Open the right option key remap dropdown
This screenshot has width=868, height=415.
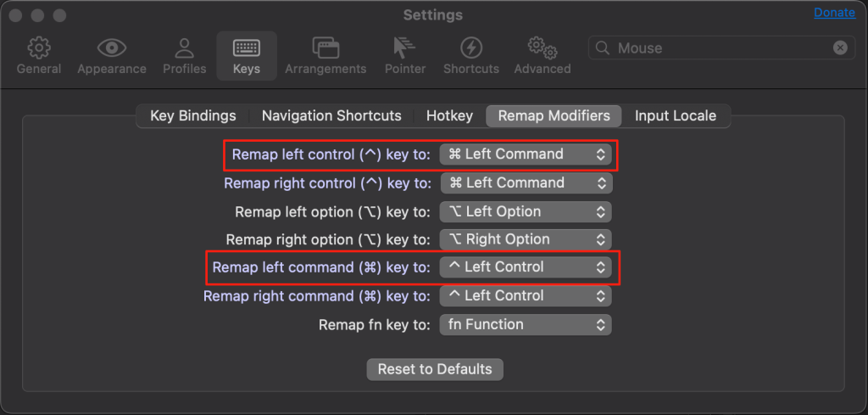pos(526,239)
